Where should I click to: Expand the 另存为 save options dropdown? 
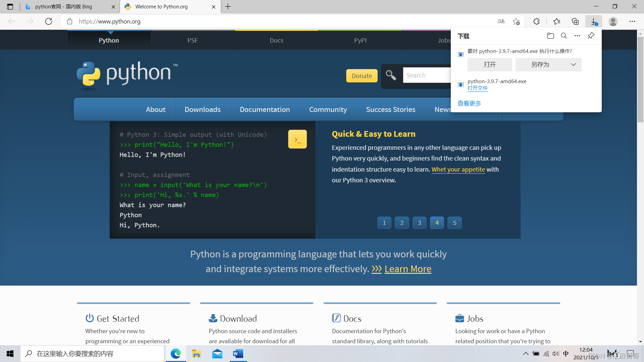(573, 64)
